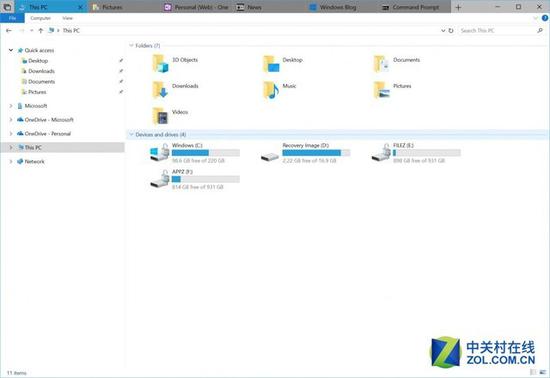Image resolution: width=550 pixels, height=378 pixels.
Task: Close the This PC tab
Action: coord(80,7)
